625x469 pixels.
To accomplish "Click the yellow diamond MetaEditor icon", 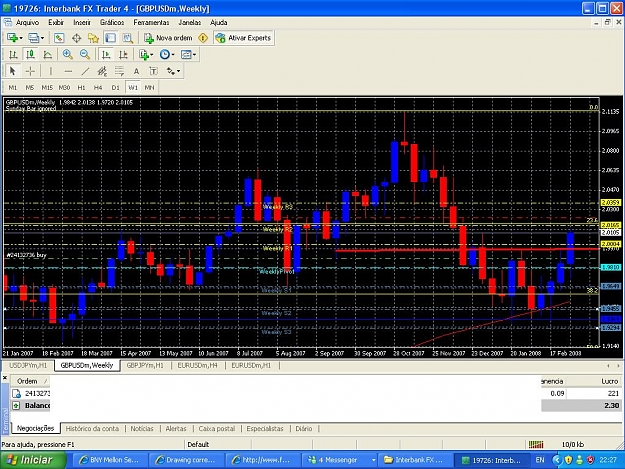I will point(203,38).
